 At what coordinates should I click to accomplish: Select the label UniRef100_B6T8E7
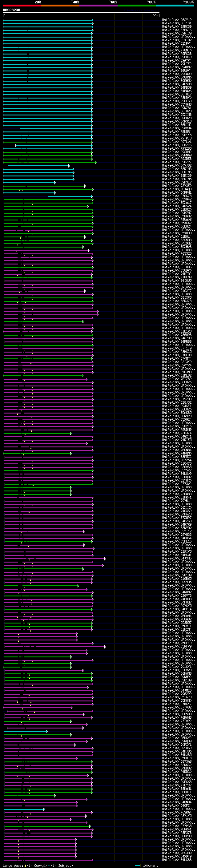177,94
